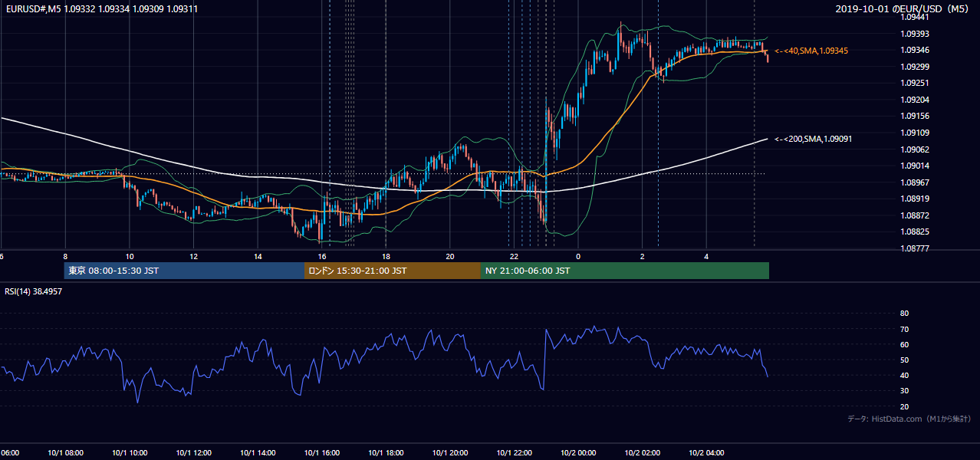Click RSI axis level 40
Image resolution: width=980 pixels, height=460 pixels.
(904, 375)
